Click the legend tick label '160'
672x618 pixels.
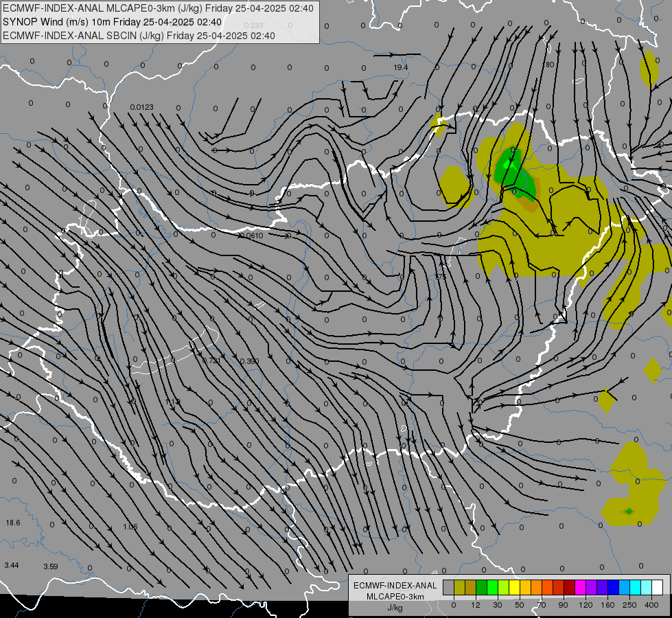(607, 605)
